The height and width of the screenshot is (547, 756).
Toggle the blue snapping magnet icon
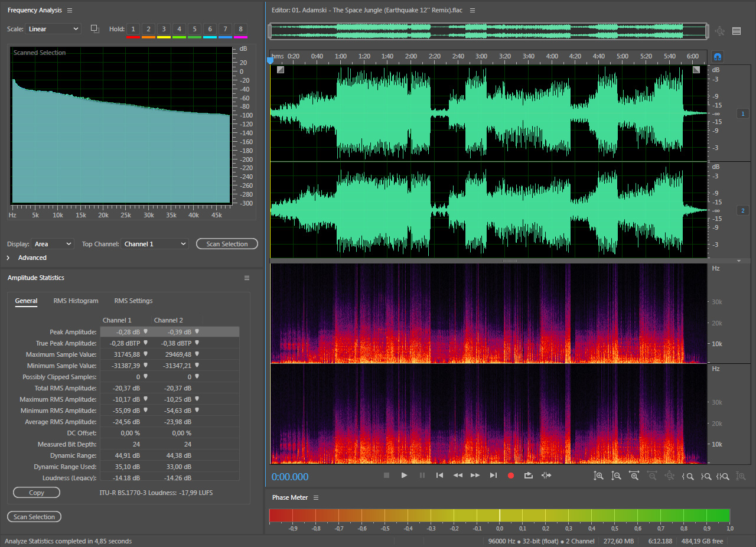click(x=718, y=57)
